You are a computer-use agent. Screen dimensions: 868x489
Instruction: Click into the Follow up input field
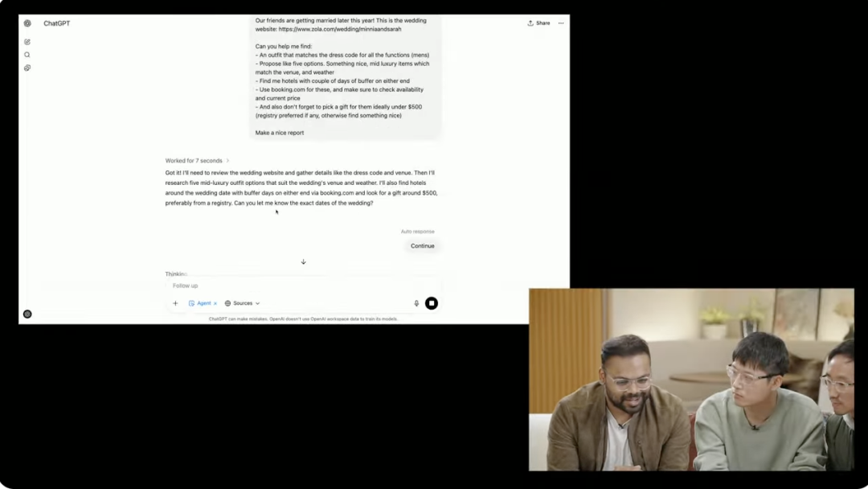[x=289, y=286]
